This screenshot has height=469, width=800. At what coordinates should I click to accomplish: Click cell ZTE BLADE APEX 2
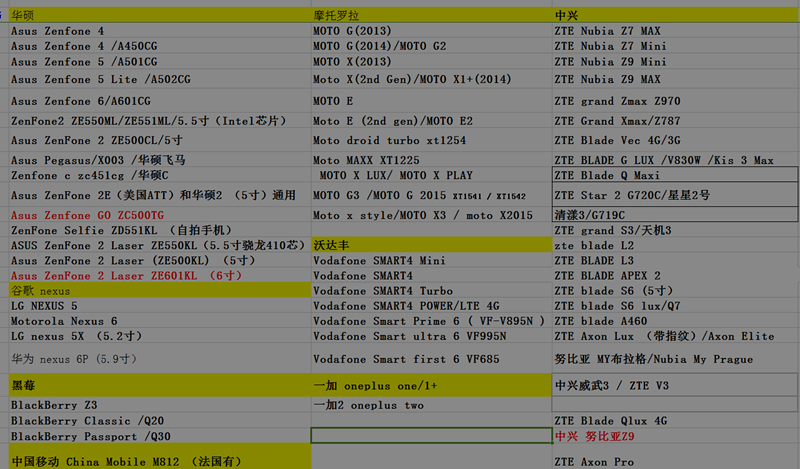pos(676,276)
